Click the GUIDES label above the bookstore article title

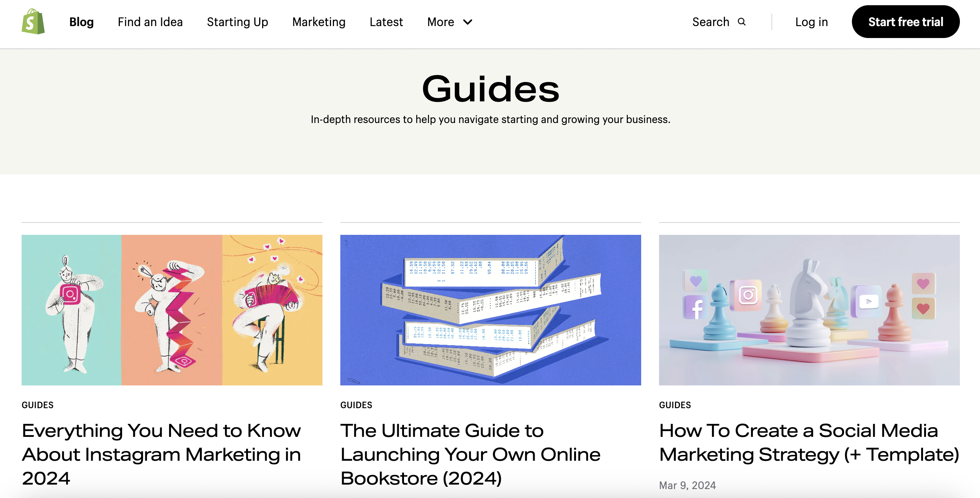coord(356,405)
